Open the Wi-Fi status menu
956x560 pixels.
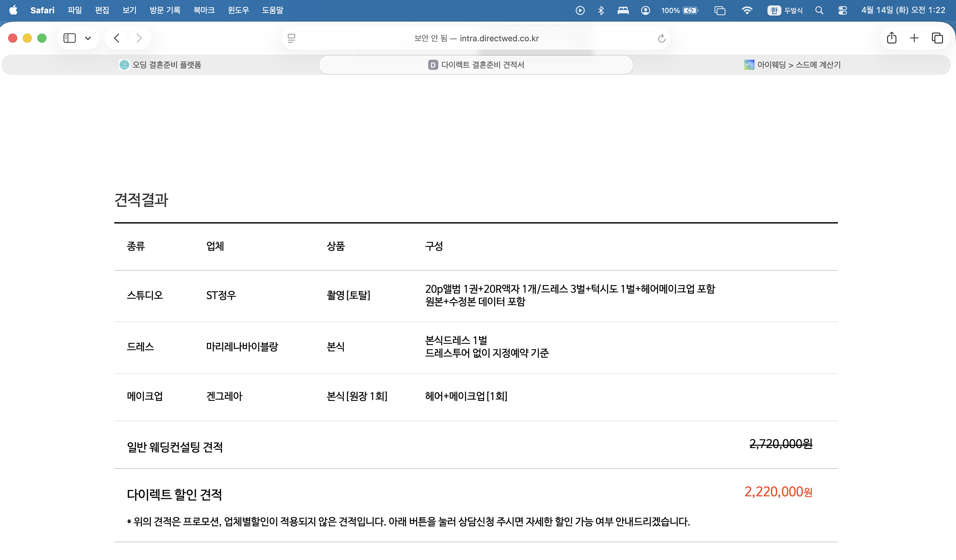(747, 10)
